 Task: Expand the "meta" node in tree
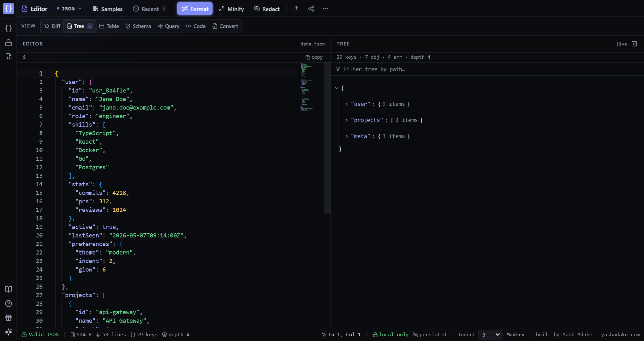346,136
